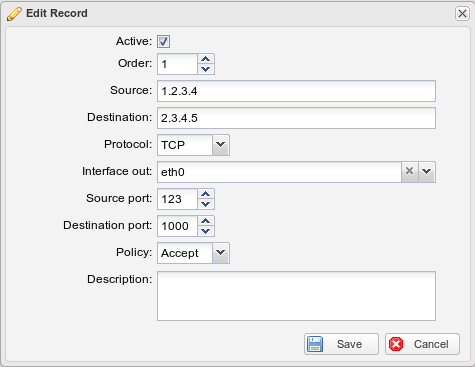Image resolution: width=475 pixels, height=367 pixels.
Task: Clear the Interface out selection
Action: (x=410, y=172)
